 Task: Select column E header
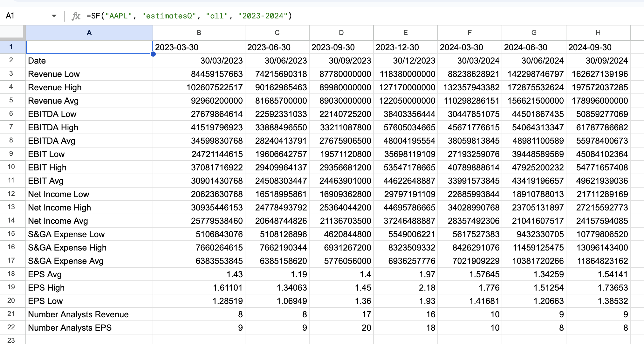click(406, 33)
